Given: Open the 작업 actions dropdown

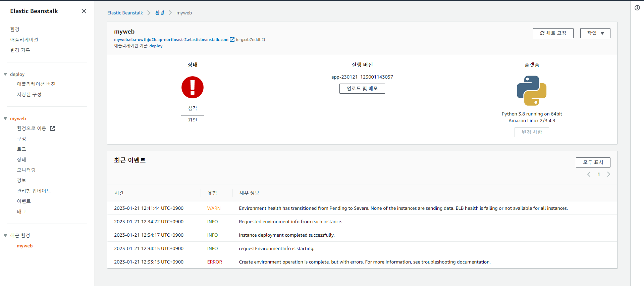Looking at the screenshot, I should coord(595,33).
